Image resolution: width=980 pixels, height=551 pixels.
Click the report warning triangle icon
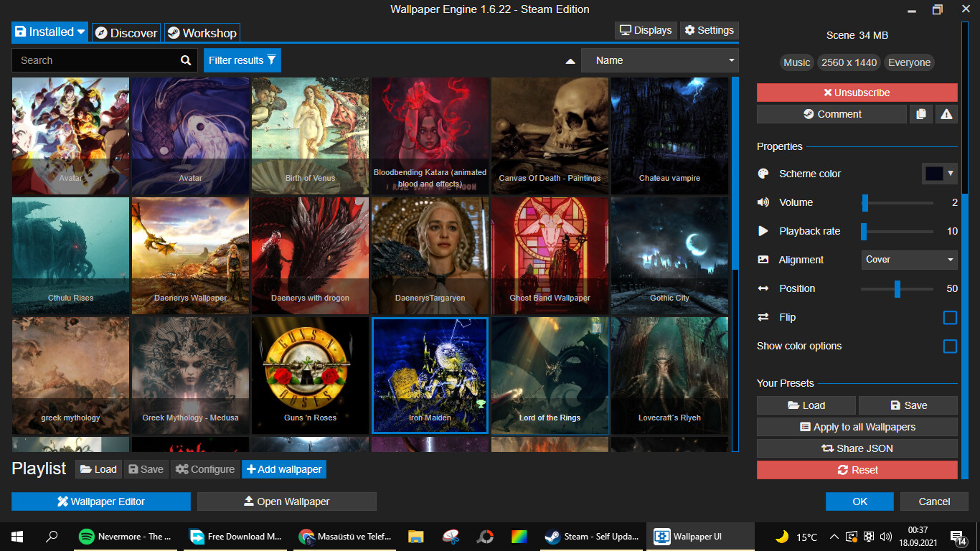946,114
